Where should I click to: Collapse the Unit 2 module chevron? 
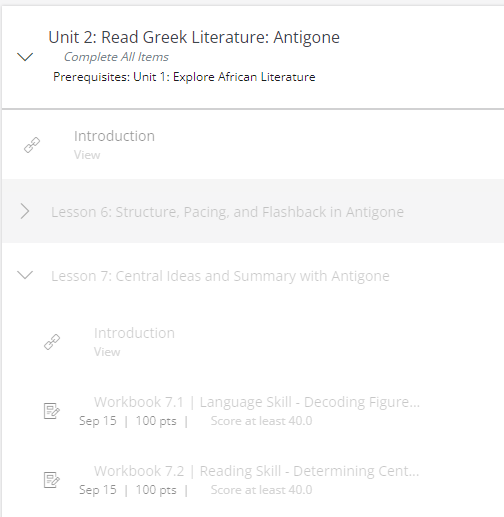coord(25,57)
